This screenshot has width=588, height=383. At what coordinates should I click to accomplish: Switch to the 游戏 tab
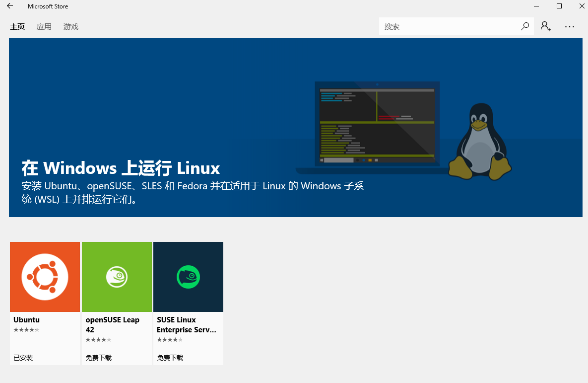71,27
